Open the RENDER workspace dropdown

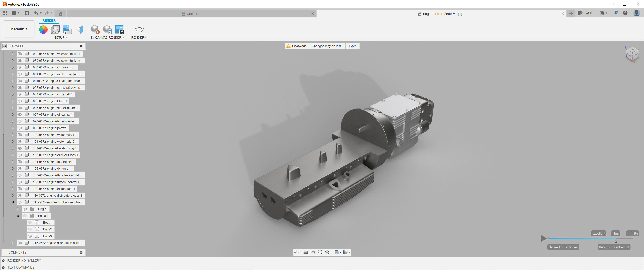(19, 29)
